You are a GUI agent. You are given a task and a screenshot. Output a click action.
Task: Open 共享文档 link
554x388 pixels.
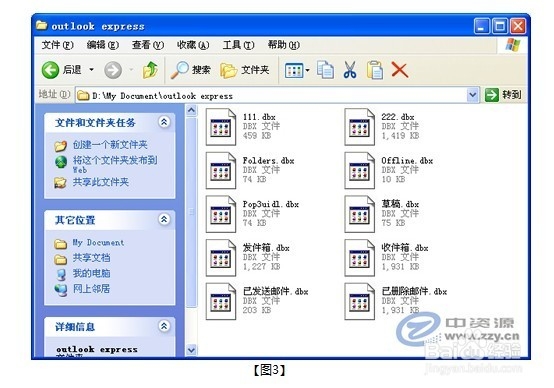tap(92, 258)
